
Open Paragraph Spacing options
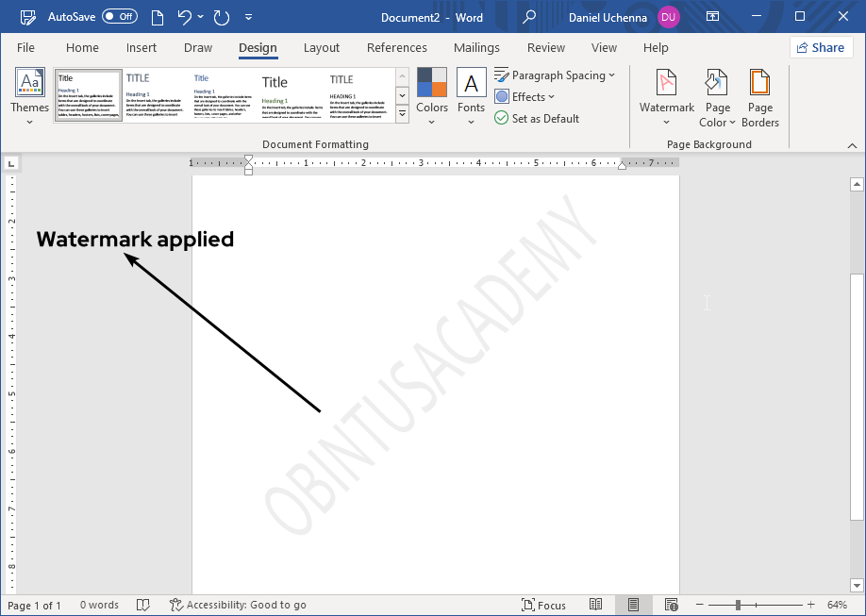click(x=555, y=75)
